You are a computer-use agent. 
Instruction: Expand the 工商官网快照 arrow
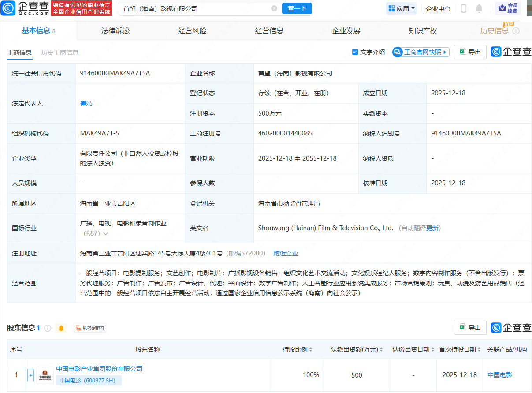(x=444, y=52)
